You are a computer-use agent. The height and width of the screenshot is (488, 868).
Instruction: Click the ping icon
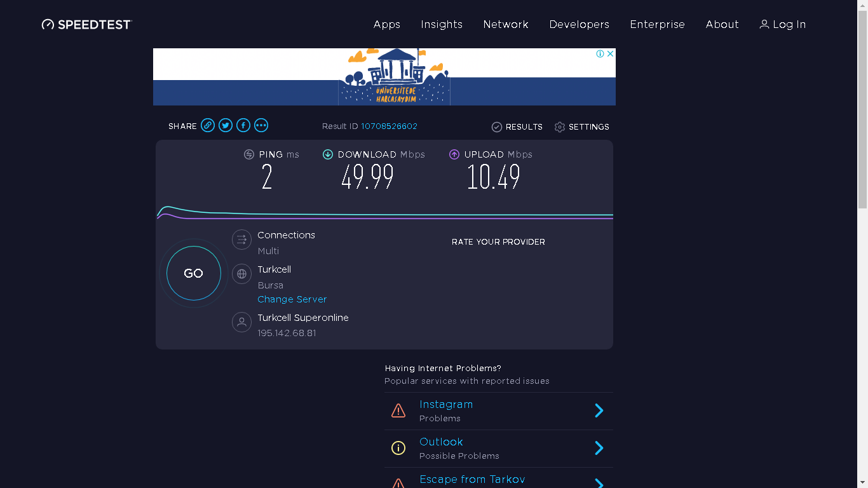click(x=249, y=154)
